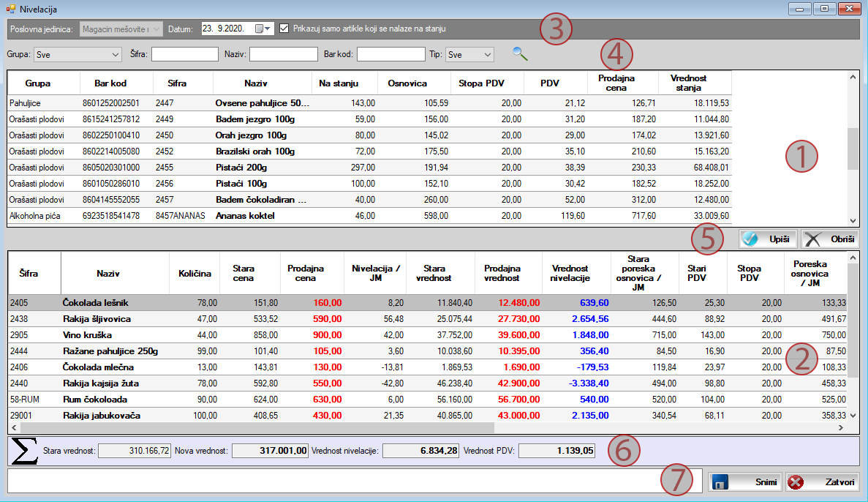Close form with the Zatvori button

822,482
